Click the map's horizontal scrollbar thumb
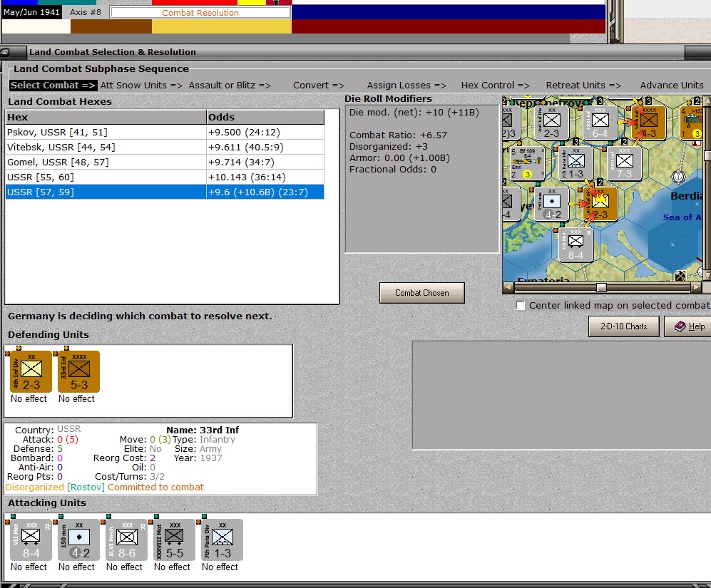Viewport: 711px width, 588px height. coord(601,287)
